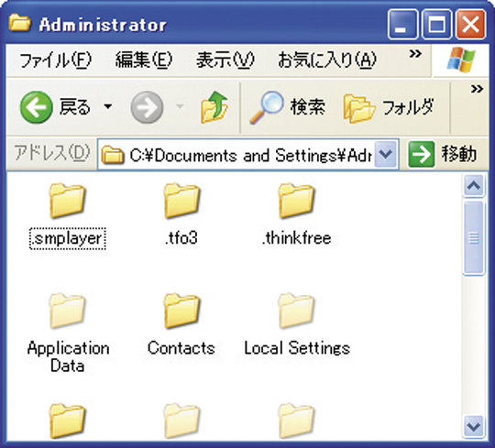Click the green Back arrow button
The width and height of the screenshot is (495, 448).
[x=36, y=107]
